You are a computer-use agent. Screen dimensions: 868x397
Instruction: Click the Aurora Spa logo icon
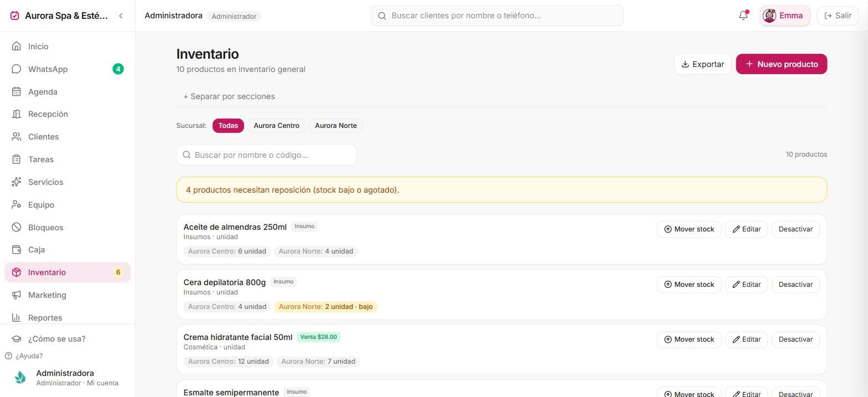pyautogui.click(x=15, y=16)
